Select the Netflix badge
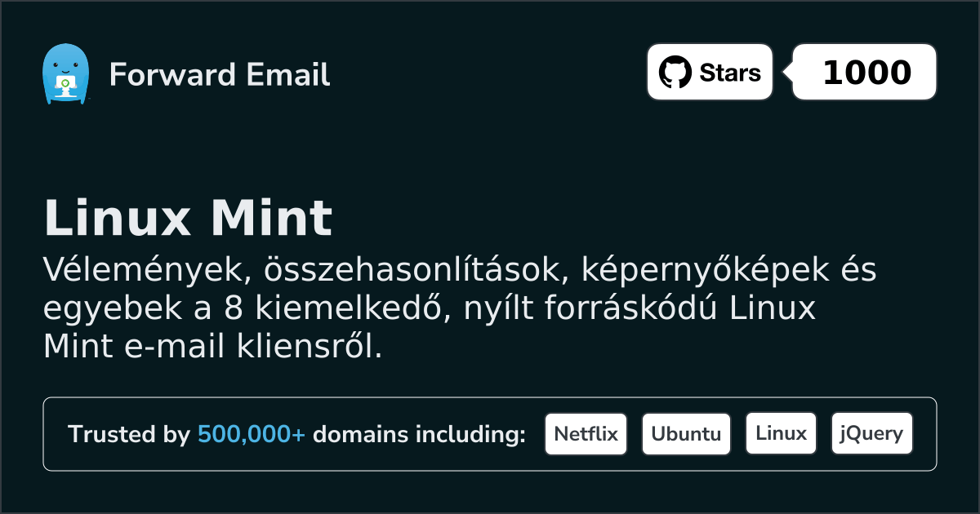 point(586,434)
